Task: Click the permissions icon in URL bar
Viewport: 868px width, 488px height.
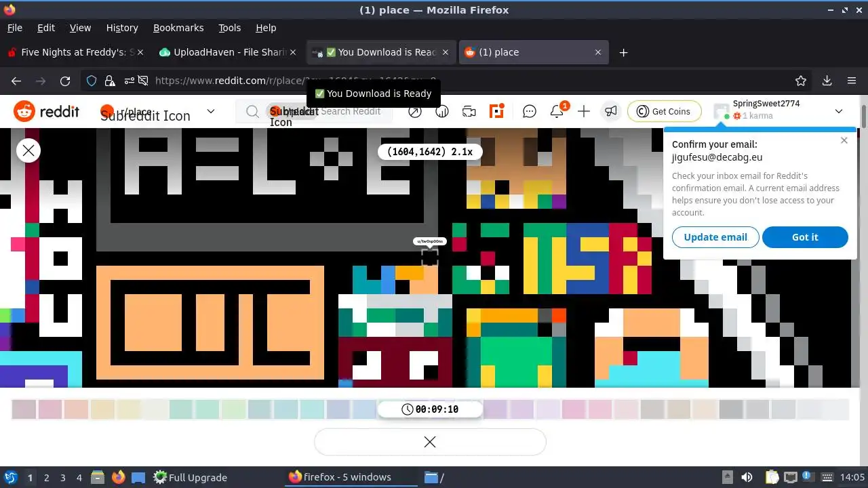Action: tap(128, 81)
